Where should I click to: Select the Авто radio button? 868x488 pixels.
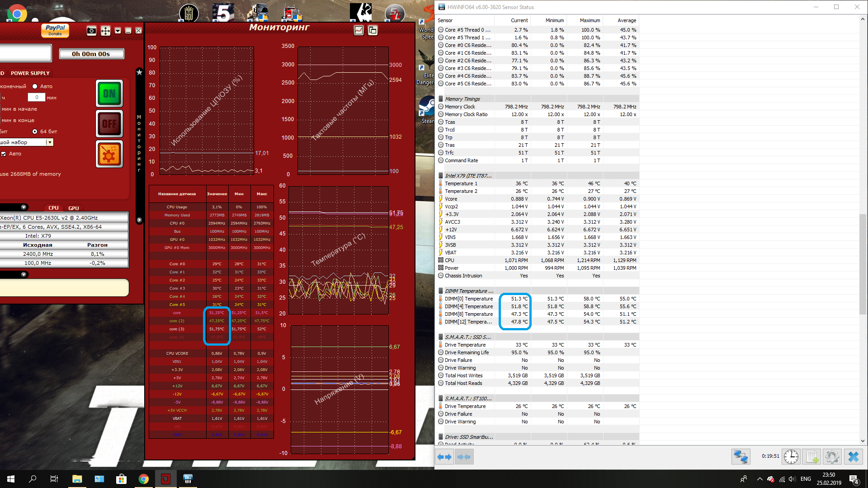35,86
